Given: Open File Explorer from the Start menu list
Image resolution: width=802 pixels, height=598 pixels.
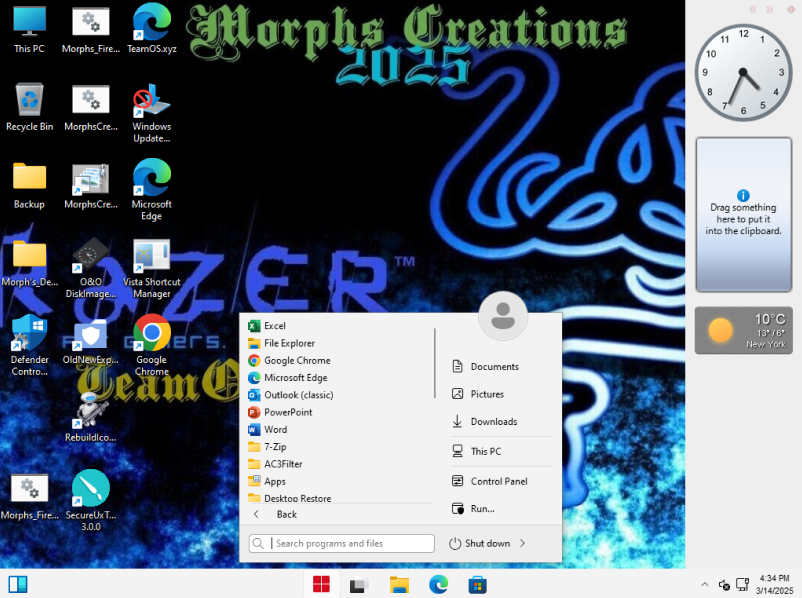Looking at the screenshot, I should click(x=339, y=343).
